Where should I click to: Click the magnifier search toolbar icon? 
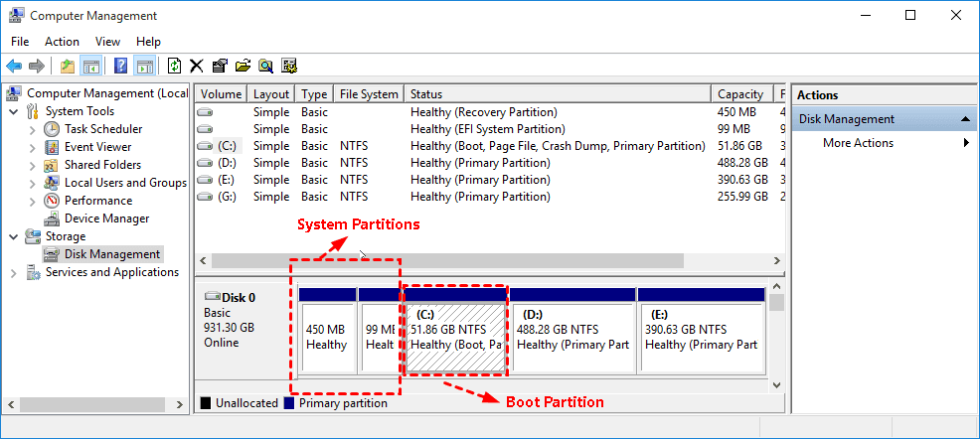[265, 67]
